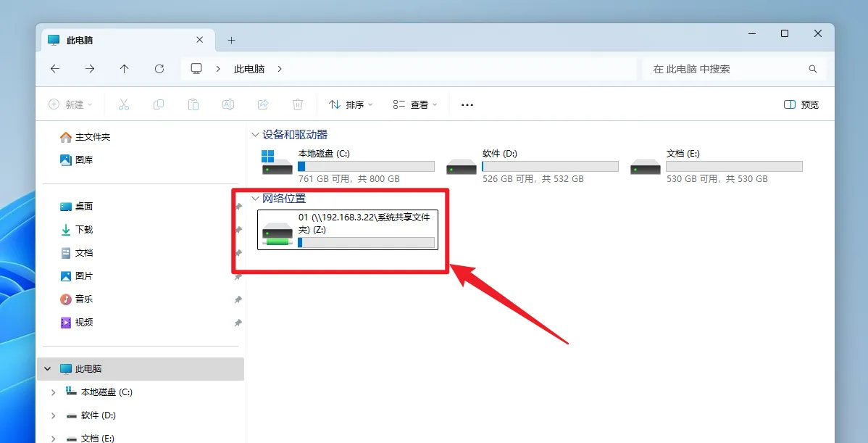Select 此电脑 in navigation tree
The height and width of the screenshot is (443, 868).
click(141, 369)
